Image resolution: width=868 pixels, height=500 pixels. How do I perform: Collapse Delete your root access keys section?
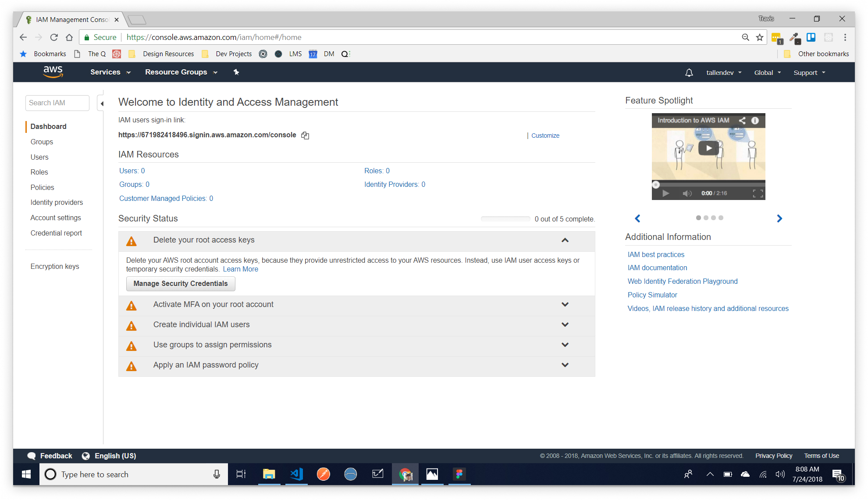[x=565, y=240]
